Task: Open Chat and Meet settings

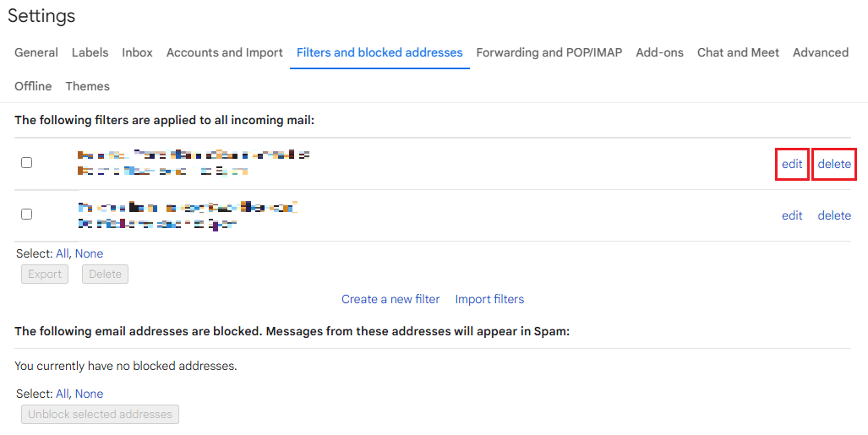Action: click(x=738, y=52)
